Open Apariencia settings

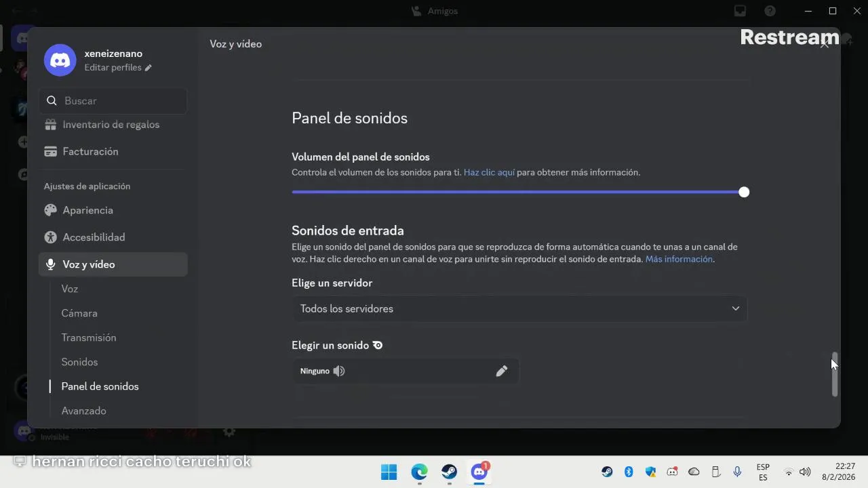[113, 210]
